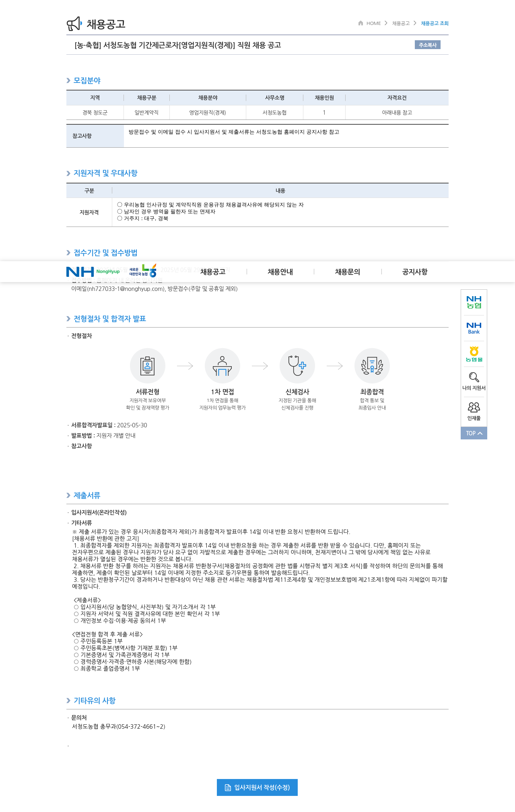Go to HOME breadcrumb link
The width and height of the screenshot is (515, 812).
point(373,23)
